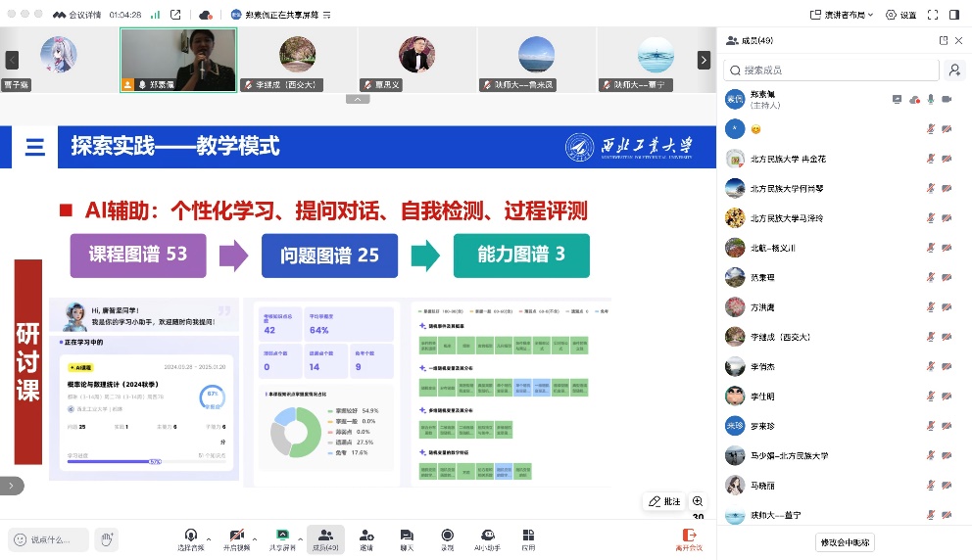Image resolution: width=972 pixels, height=560 pixels.
Task: Open 会议详情 meeting details
Action: (80, 15)
